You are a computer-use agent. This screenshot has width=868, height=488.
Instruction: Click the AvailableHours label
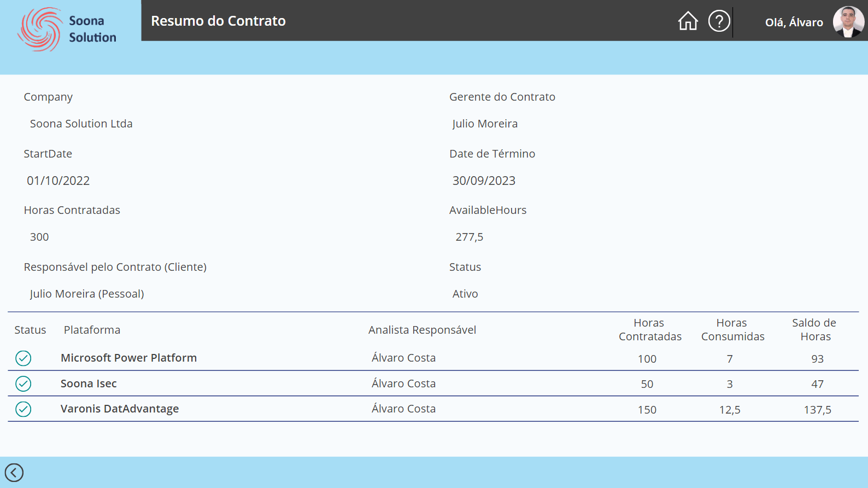pyautogui.click(x=488, y=210)
